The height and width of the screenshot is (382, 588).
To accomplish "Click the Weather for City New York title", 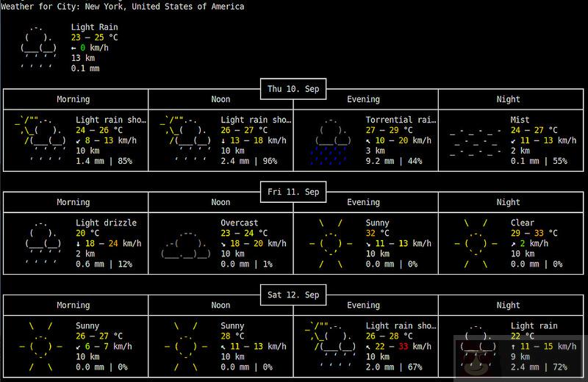I will coord(122,7).
